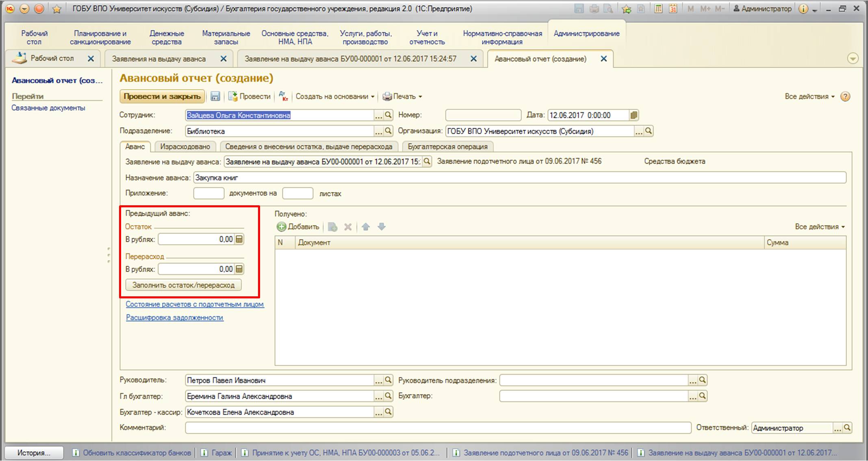Open Заявление на выдачу аванса magnifier

[427, 162]
